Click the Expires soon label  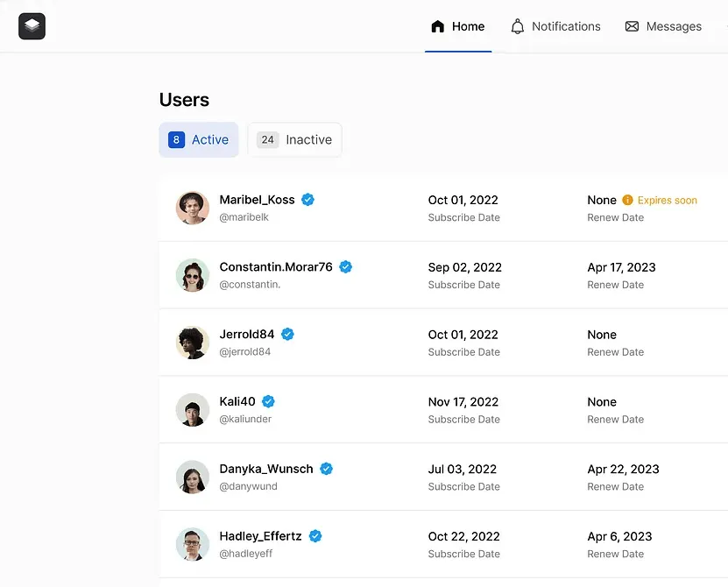[x=668, y=200]
